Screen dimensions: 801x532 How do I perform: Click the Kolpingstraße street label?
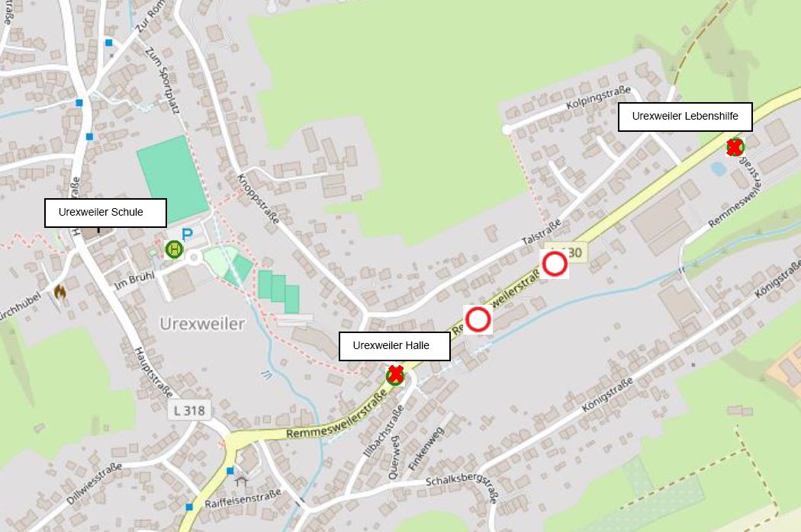click(x=598, y=97)
